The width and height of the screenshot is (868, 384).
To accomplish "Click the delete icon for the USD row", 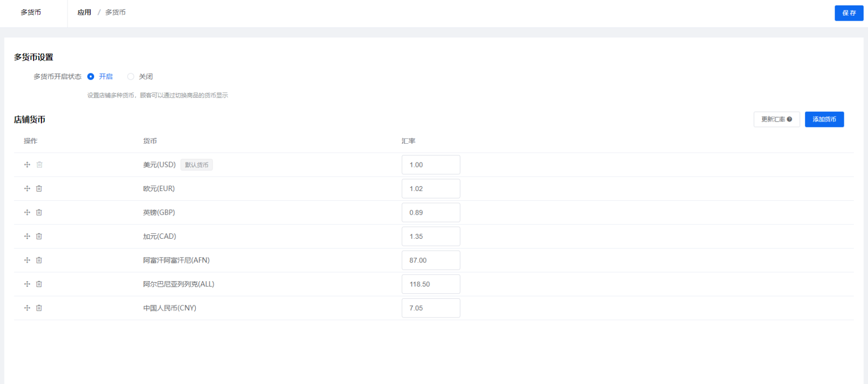I will point(39,164).
